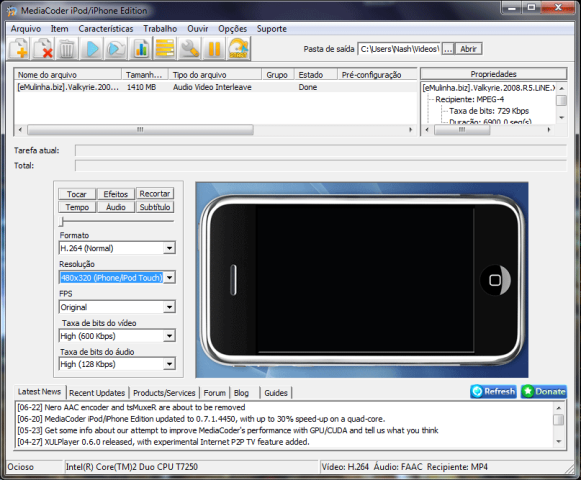
Task: Switch to the Blog tab
Action: click(x=241, y=393)
